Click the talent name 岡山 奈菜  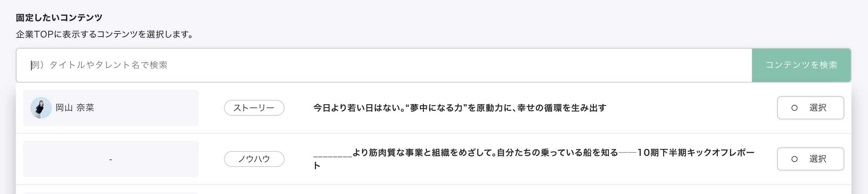[75, 108]
